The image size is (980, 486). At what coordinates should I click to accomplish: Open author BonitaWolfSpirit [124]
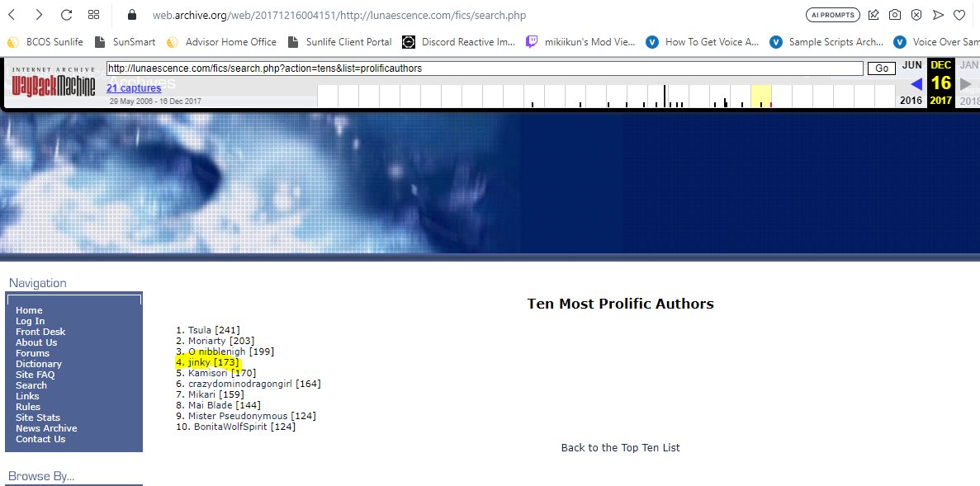[x=244, y=427]
